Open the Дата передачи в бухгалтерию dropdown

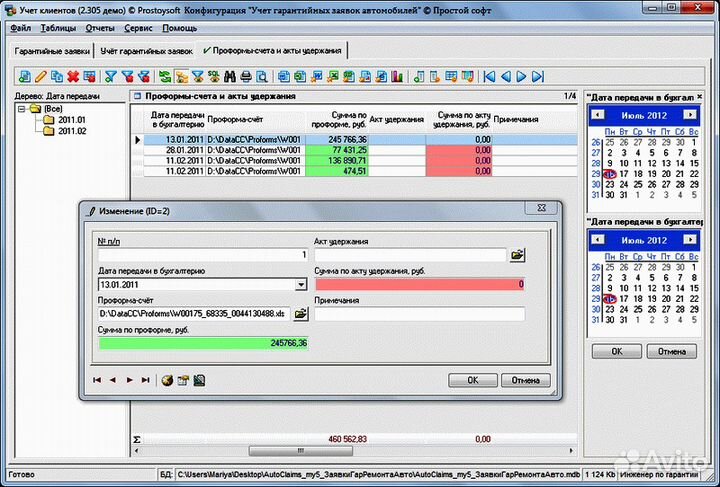pyautogui.click(x=301, y=285)
